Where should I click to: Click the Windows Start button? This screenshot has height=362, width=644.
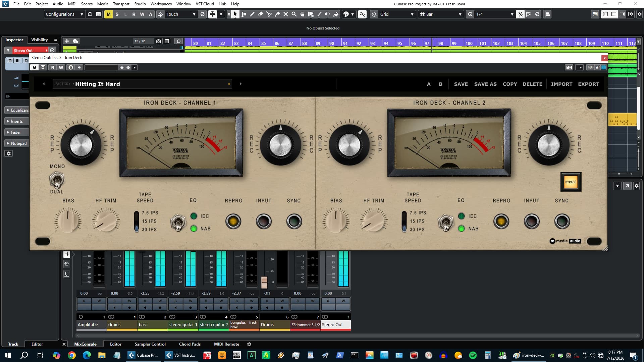[8, 355]
